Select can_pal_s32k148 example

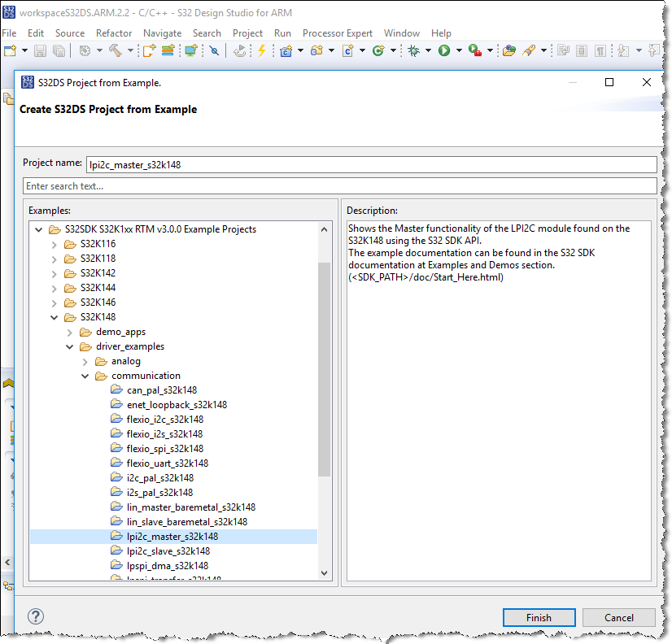pos(162,390)
